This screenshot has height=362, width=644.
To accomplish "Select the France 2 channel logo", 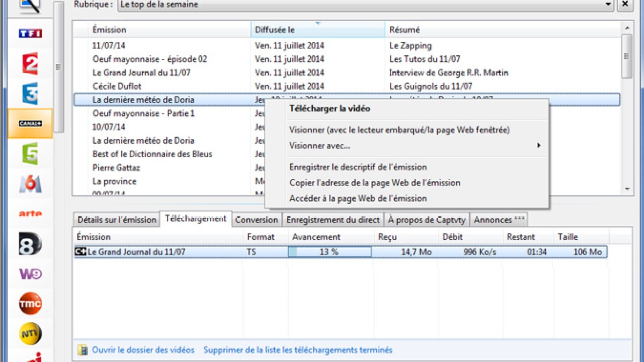I will (x=30, y=63).
